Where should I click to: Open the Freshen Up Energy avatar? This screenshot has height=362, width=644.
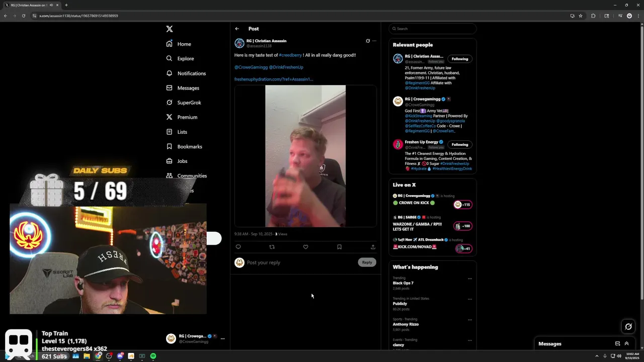398,144
